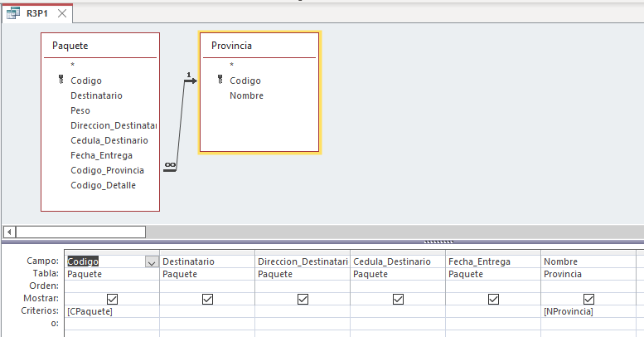Screen dimensions: 644x337
Task: Click the left arrow of the horizontal scrollbar
Action: [x=9, y=232]
